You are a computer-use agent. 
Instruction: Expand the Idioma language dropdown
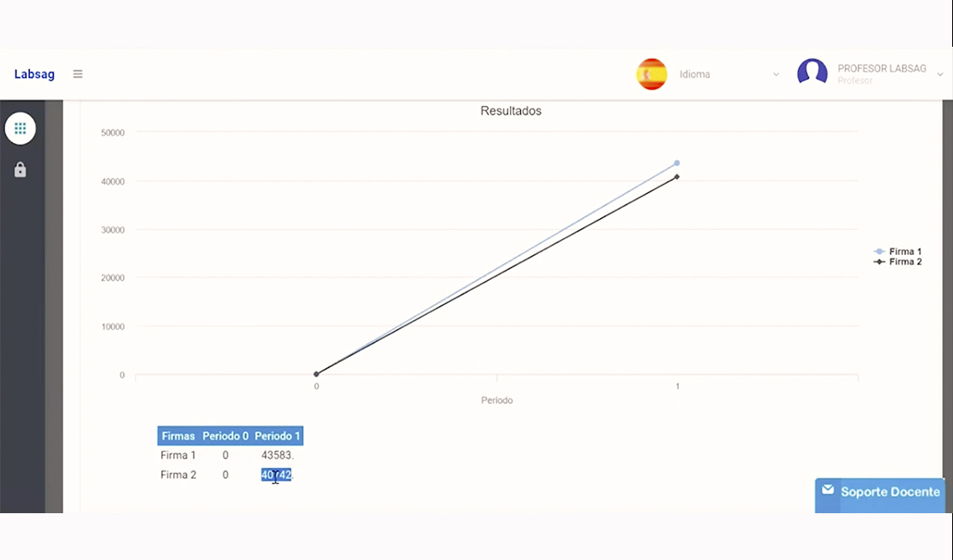click(x=729, y=74)
